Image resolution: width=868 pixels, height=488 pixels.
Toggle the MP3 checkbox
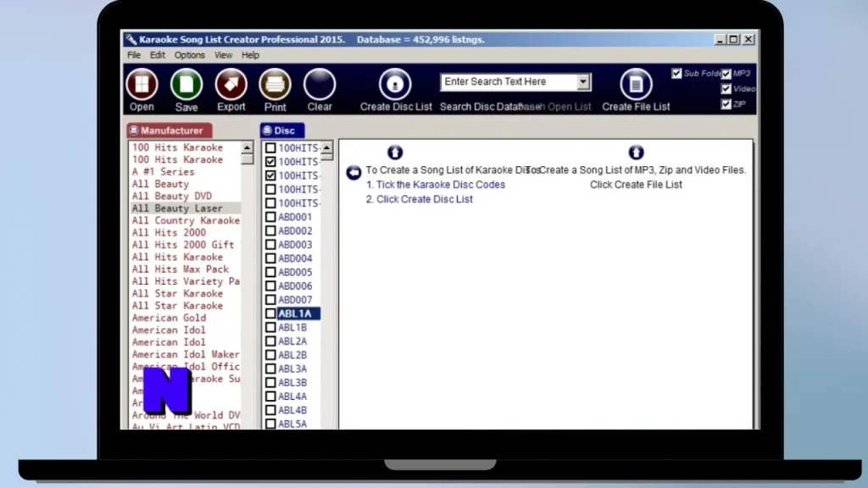pyautogui.click(x=726, y=74)
